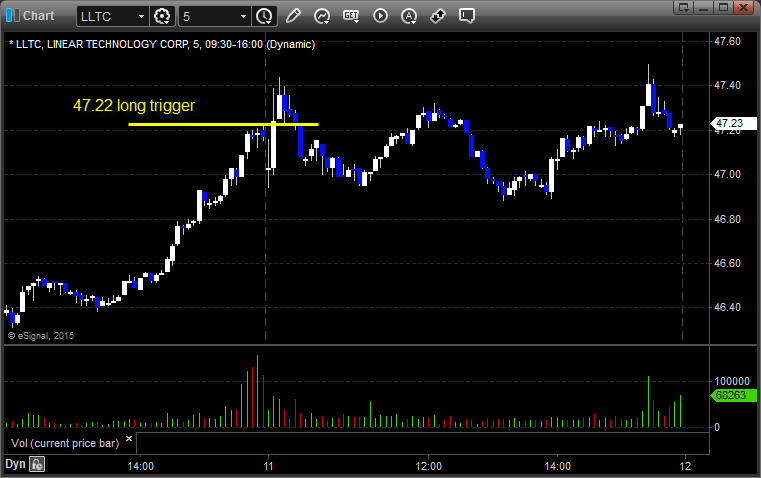Open the circled A alerts menu

click(409, 16)
